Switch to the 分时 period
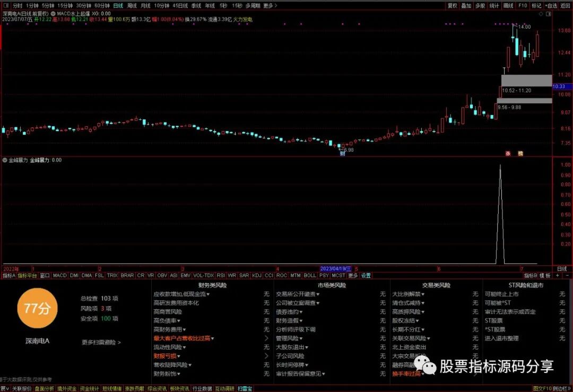 coord(18,5)
